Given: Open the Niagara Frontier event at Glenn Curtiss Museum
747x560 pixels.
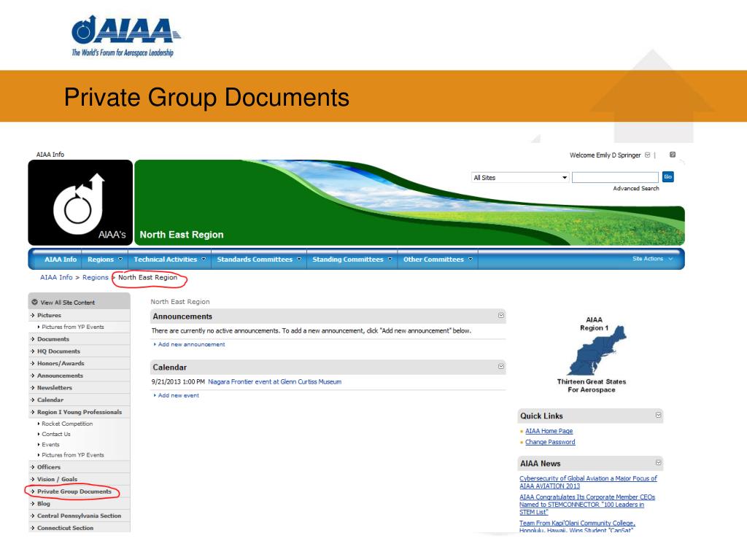Looking at the screenshot, I should (275, 382).
